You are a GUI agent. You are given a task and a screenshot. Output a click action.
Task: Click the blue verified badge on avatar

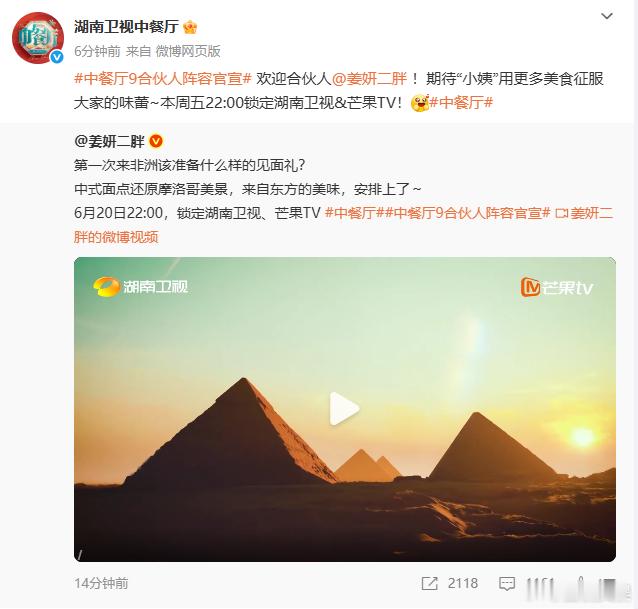tap(57, 57)
